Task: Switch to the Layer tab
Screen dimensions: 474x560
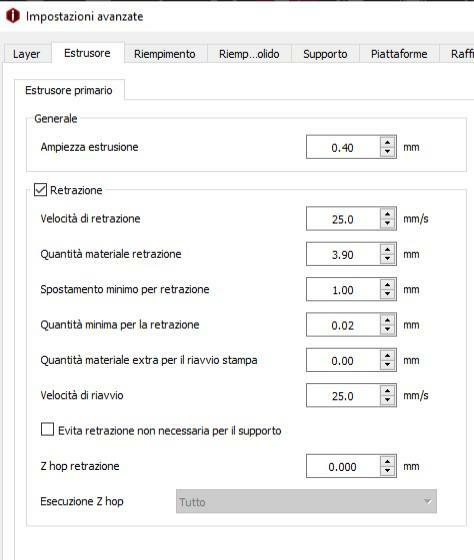Action: [x=26, y=54]
